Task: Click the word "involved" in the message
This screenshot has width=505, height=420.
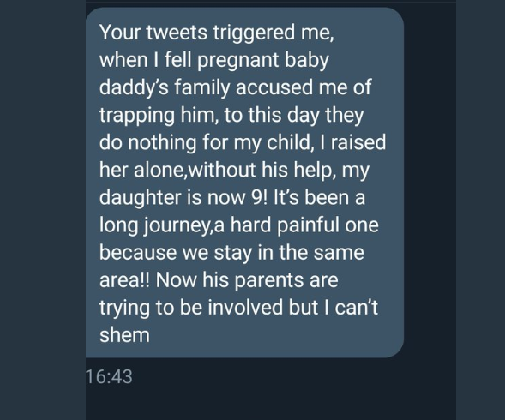Action: point(246,308)
